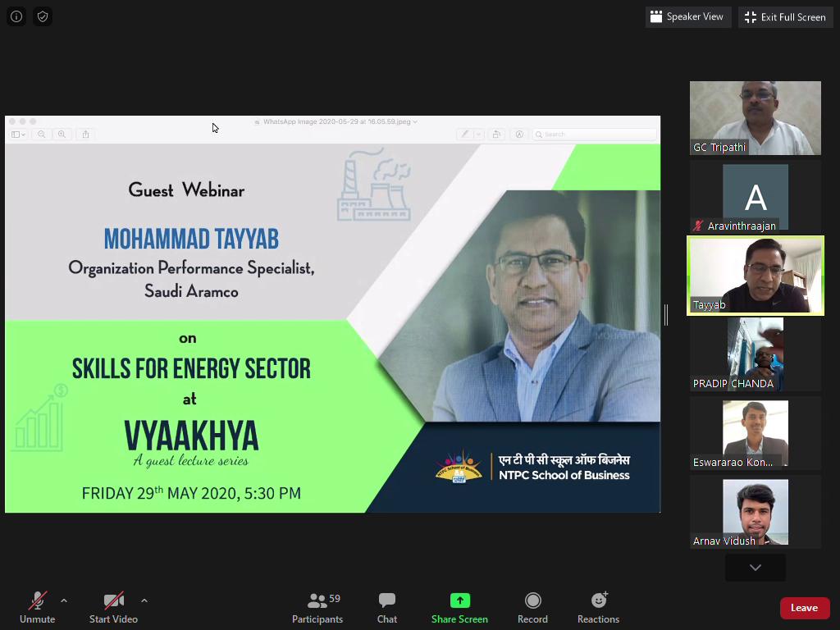Leave the meeting
This screenshot has height=630, width=840.
click(805, 608)
